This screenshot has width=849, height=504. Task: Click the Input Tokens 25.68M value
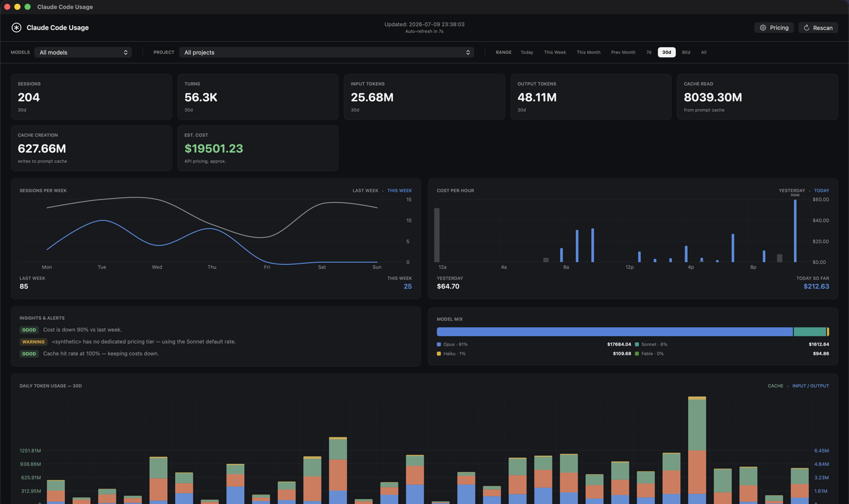(372, 97)
